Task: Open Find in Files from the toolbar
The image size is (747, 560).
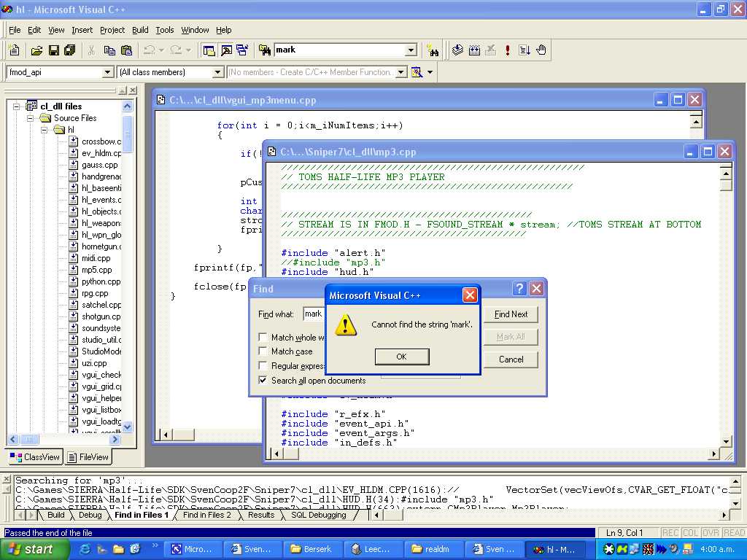Action: (x=265, y=50)
